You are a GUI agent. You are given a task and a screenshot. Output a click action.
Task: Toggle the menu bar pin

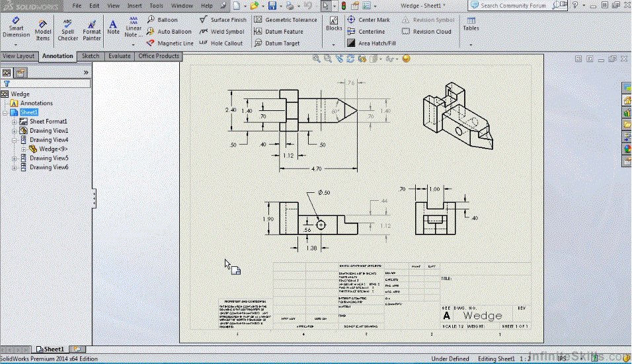coord(223,6)
